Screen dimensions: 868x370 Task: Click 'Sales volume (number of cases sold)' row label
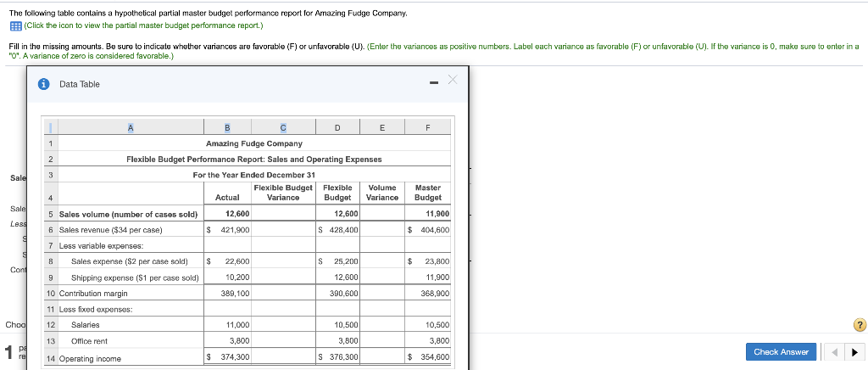click(129, 215)
